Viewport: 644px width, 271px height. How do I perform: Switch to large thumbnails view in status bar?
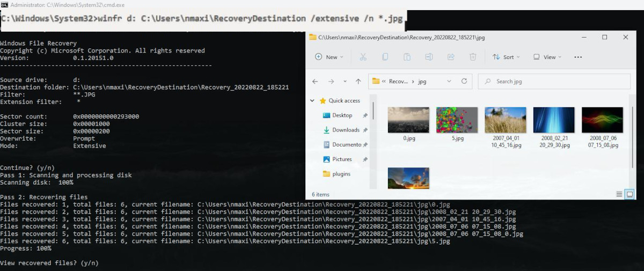coord(630,194)
